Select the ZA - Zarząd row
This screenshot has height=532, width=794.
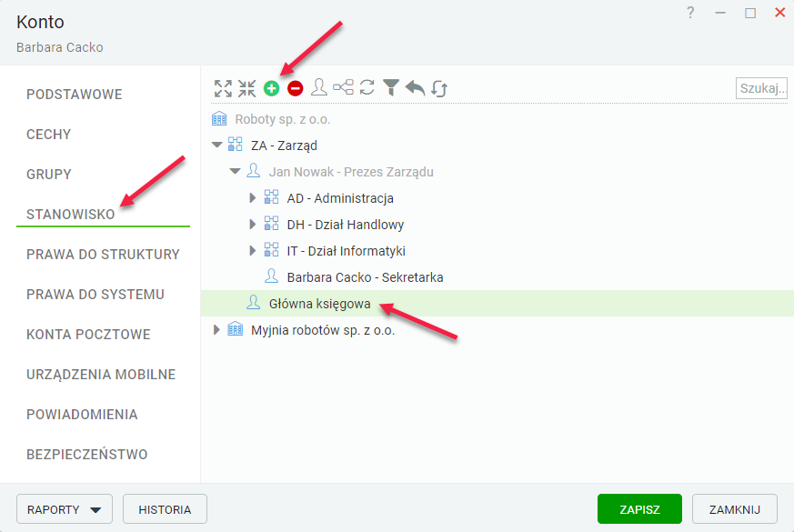(x=498, y=146)
